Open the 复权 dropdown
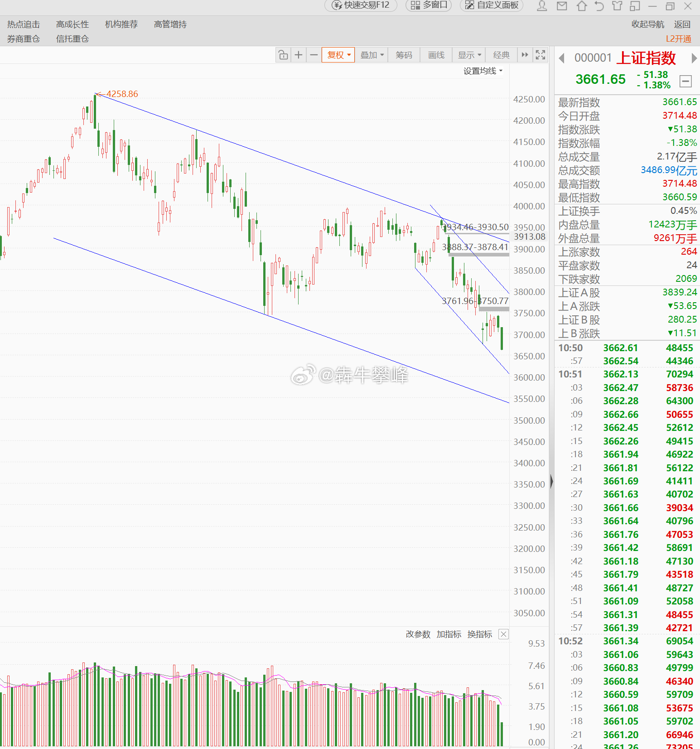 [338, 55]
